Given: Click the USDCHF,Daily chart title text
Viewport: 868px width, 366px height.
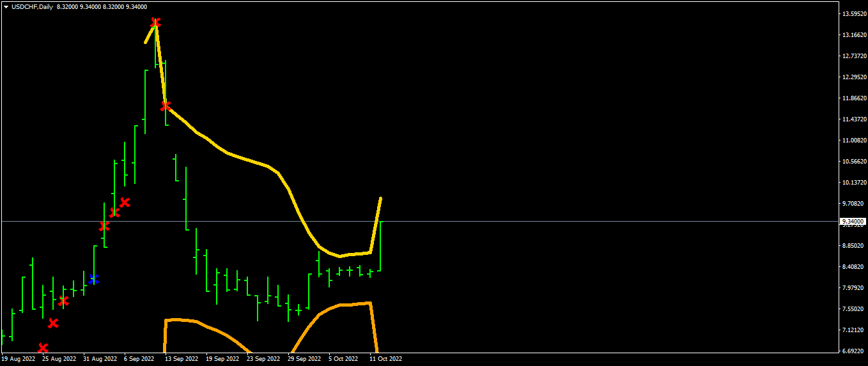Looking at the screenshot, I should (x=33, y=7).
